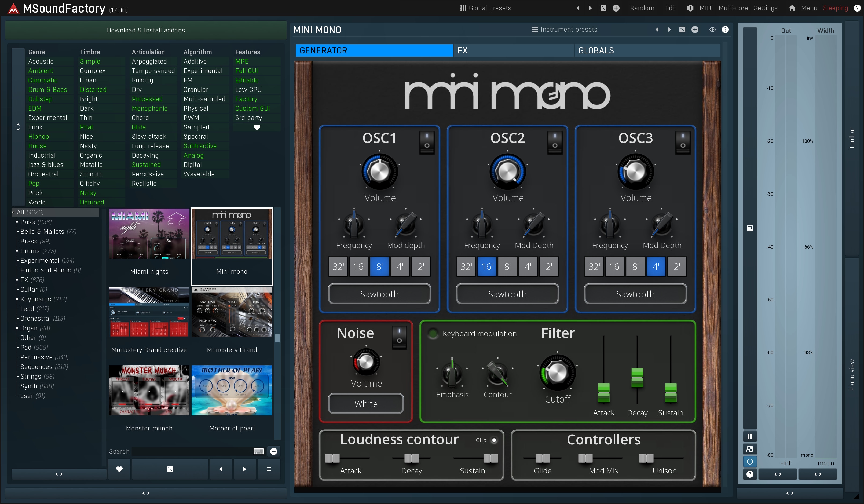This screenshot has width=864, height=504.
Task: Open the Noise type White selector
Action: pos(366,404)
